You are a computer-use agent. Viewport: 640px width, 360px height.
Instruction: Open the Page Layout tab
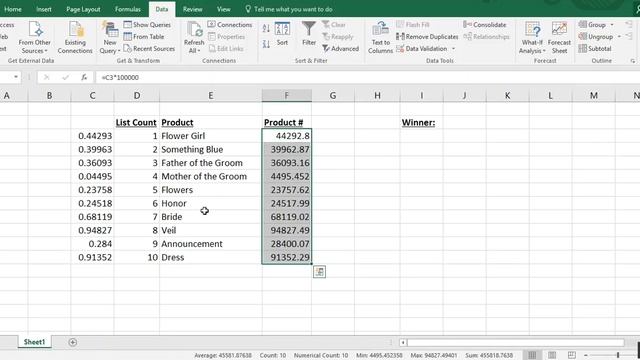pyautogui.click(x=83, y=9)
